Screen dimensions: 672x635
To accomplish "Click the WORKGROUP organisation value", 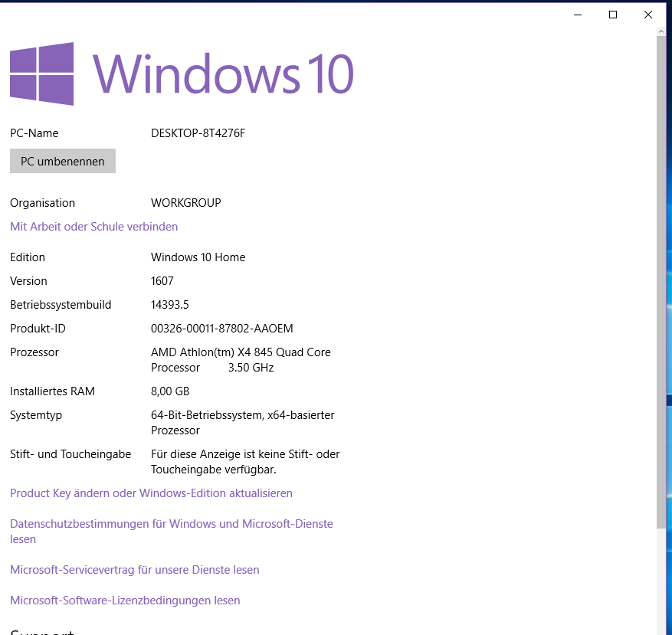I will [x=185, y=203].
